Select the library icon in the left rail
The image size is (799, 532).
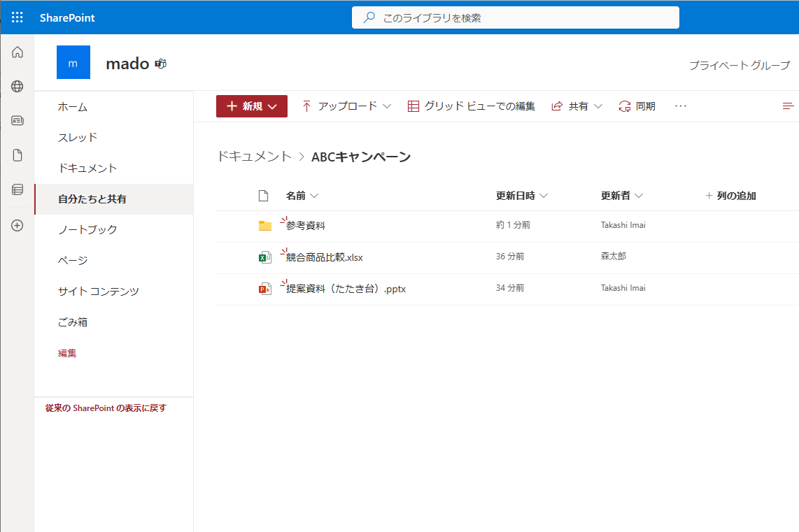pyautogui.click(x=17, y=189)
